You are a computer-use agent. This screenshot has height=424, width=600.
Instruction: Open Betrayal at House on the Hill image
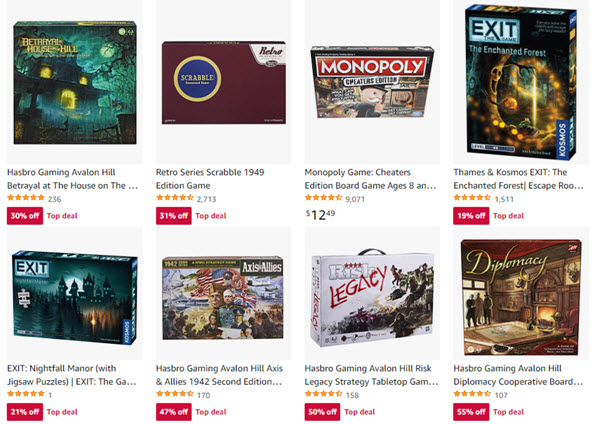(x=75, y=82)
